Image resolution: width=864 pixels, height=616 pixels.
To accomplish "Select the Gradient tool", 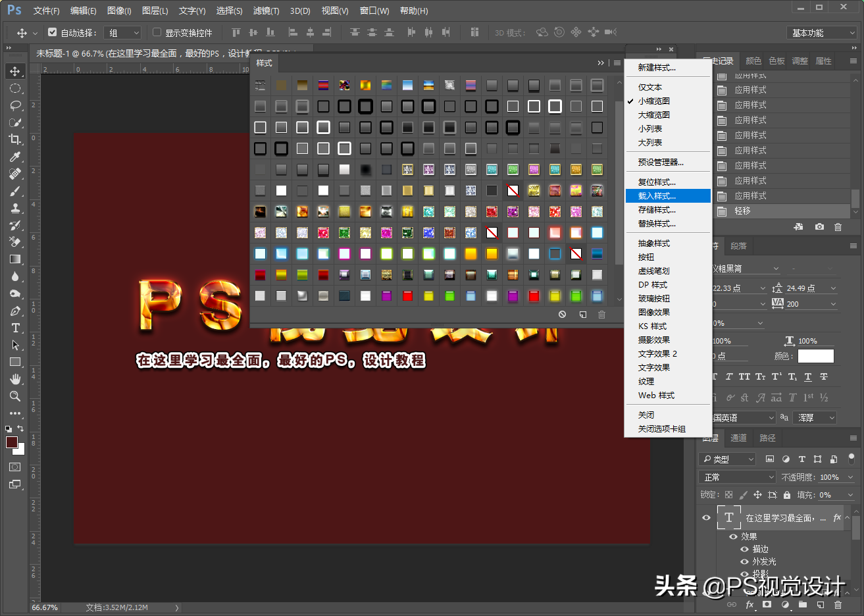I will click(x=14, y=259).
